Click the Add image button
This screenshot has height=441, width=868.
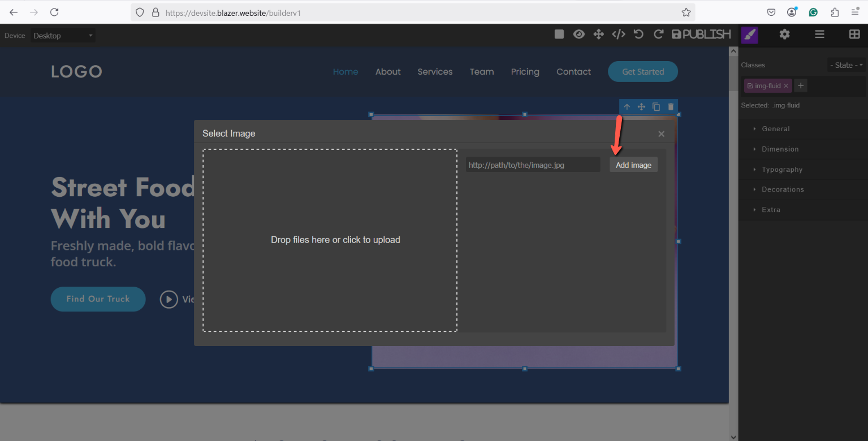pos(633,165)
